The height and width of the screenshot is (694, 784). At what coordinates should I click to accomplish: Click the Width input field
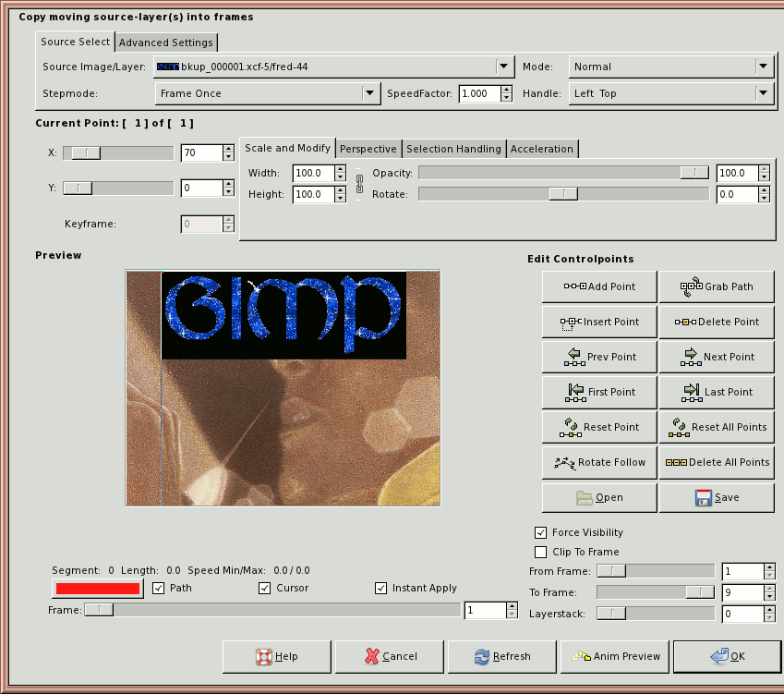[x=313, y=173]
